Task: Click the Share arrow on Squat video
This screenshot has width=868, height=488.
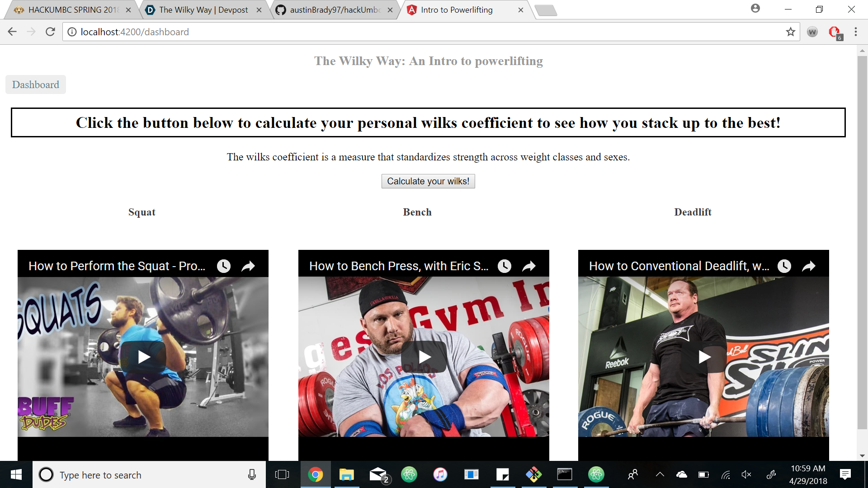Action: (248, 266)
